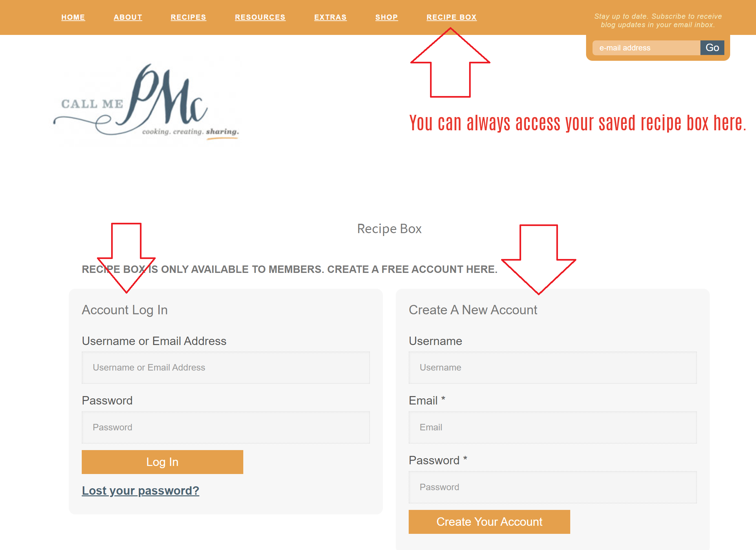Click the EXTRAS navigation link
756x550 pixels.
coord(331,17)
